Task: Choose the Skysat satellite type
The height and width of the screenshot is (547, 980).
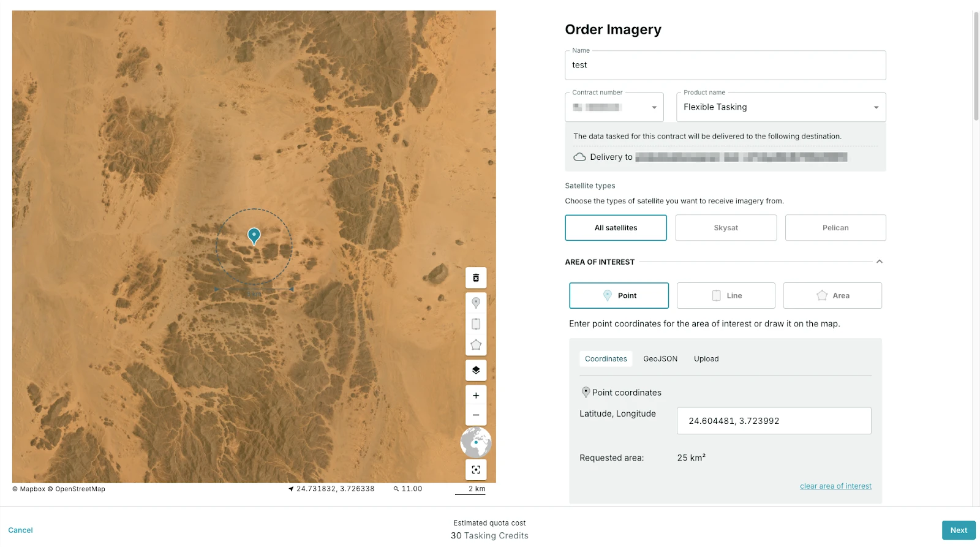Action: [726, 228]
